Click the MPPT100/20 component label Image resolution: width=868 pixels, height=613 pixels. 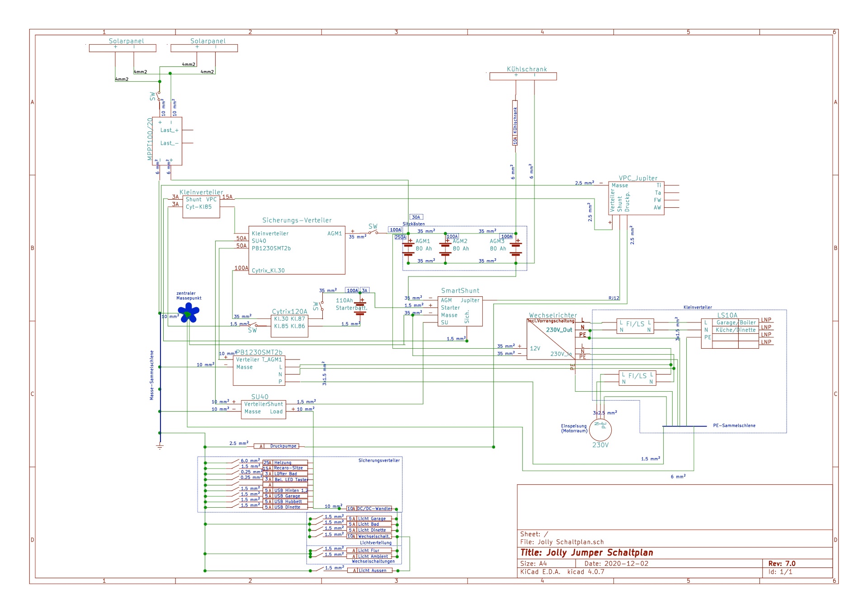pyautogui.click(x=150, y=139)
